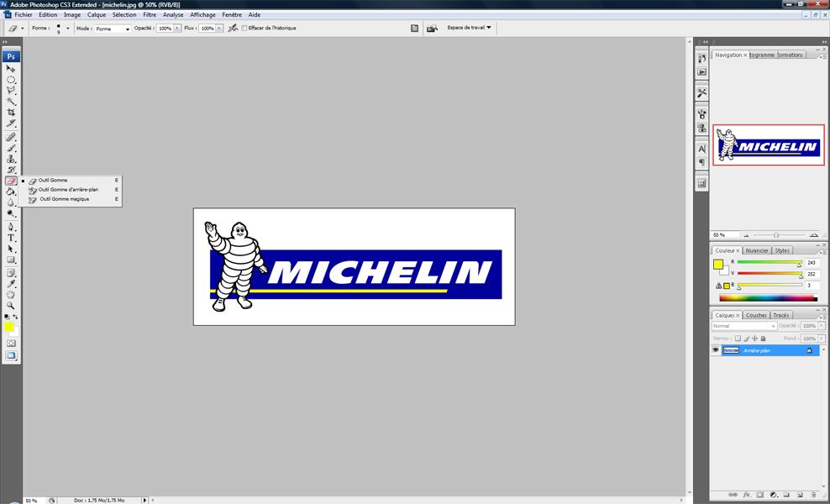
Task: Open the Espace de travail dropdown
Action: click(469, 28)
